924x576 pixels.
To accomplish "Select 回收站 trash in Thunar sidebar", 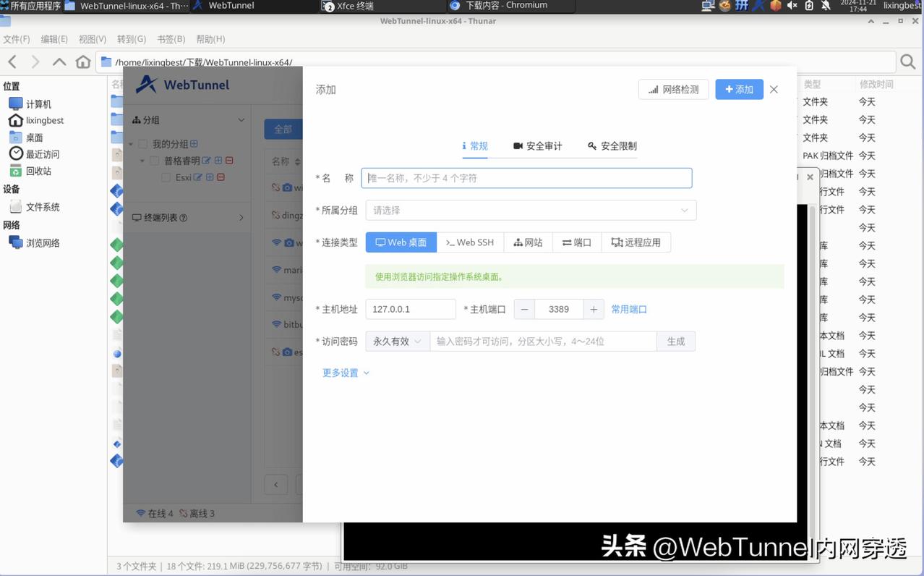I will pos(30,171).
